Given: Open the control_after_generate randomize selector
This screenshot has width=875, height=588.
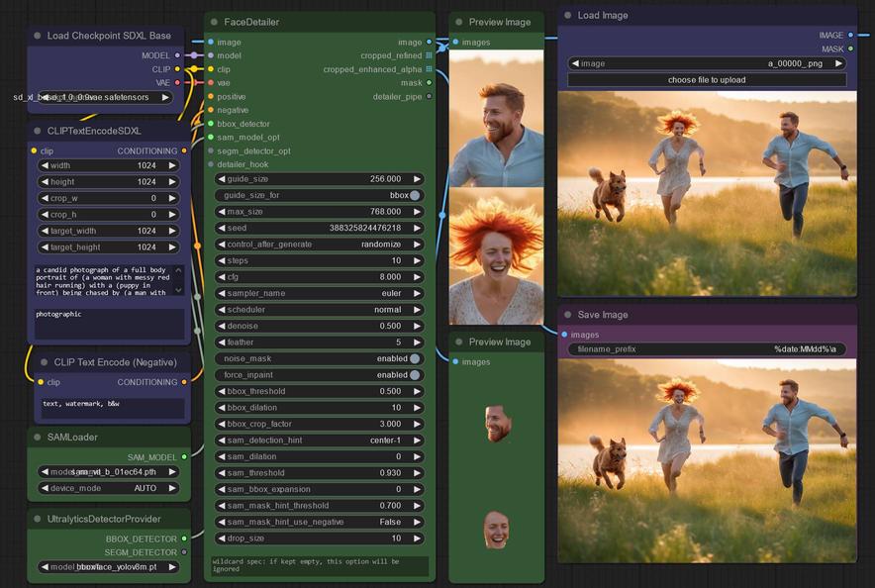Looking at the screenshot, I should coord(319,245).
